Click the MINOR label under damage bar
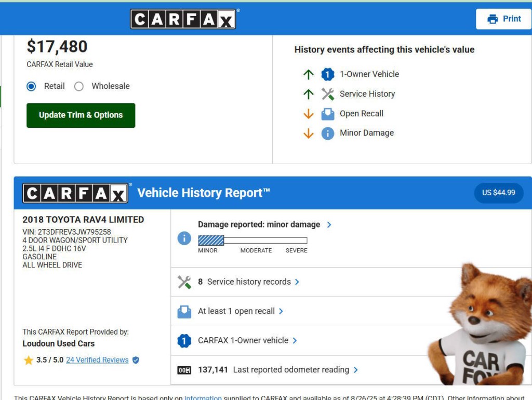Viewport: 532px width, 400px height. click(208, 251)
